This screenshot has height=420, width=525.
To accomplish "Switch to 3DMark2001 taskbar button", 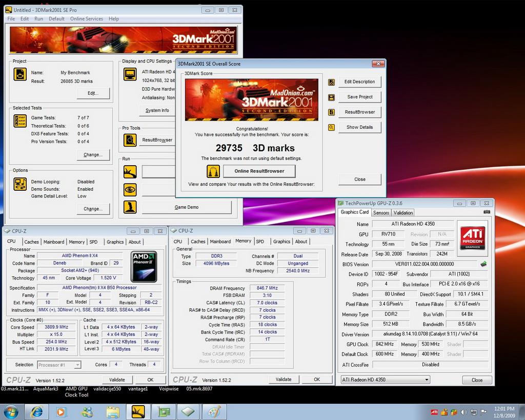I will click(x=138, y=412).
